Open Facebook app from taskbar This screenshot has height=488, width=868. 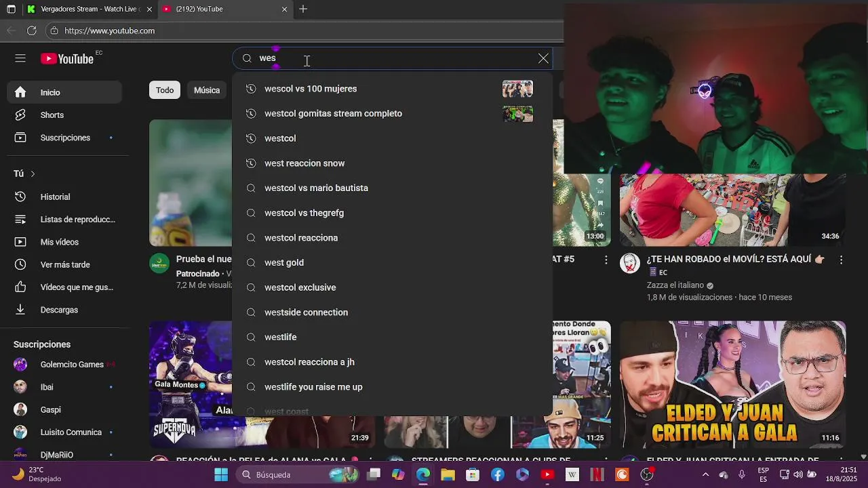click(x=497, y=474)
